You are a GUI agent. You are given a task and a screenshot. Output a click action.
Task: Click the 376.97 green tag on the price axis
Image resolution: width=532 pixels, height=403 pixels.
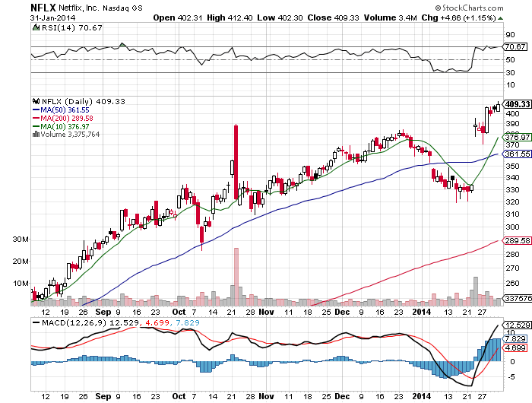point(518,137)
